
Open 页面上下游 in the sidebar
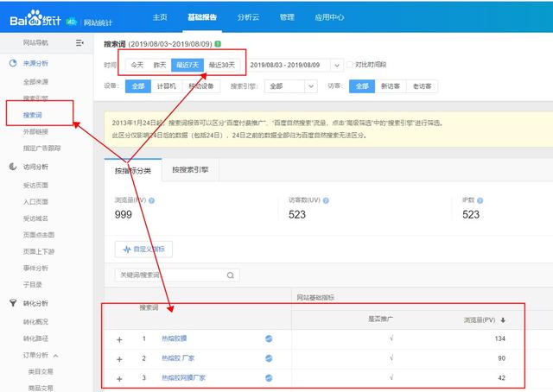point(39,251)
